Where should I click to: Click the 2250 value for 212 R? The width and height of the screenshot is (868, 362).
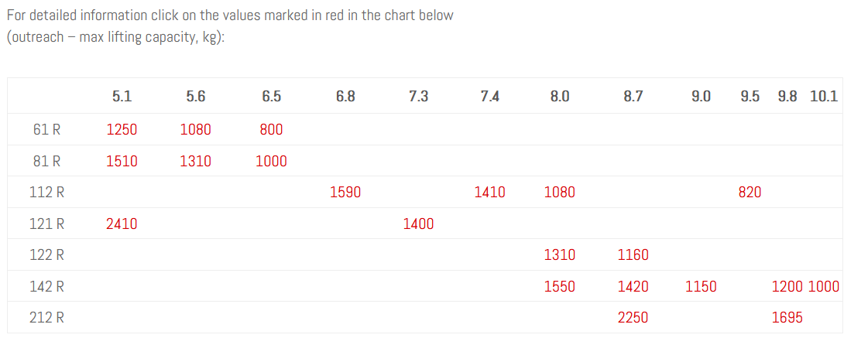[633, 318]
